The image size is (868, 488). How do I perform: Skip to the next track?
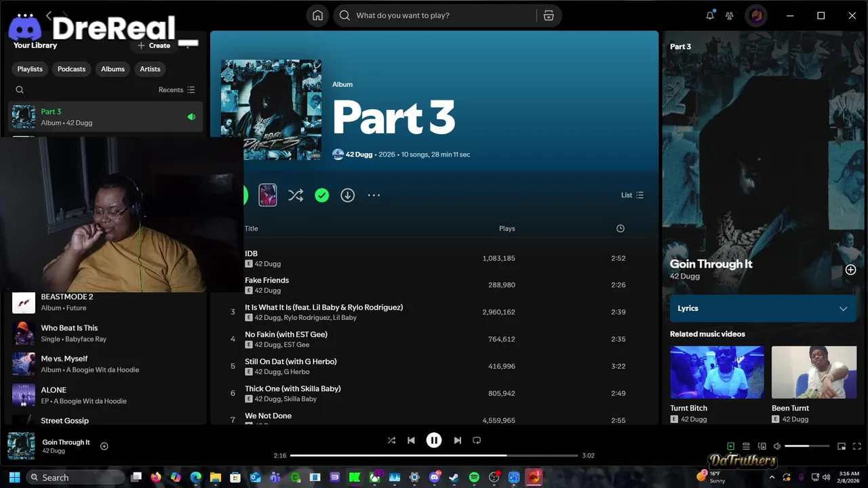(x=458, y=440)
